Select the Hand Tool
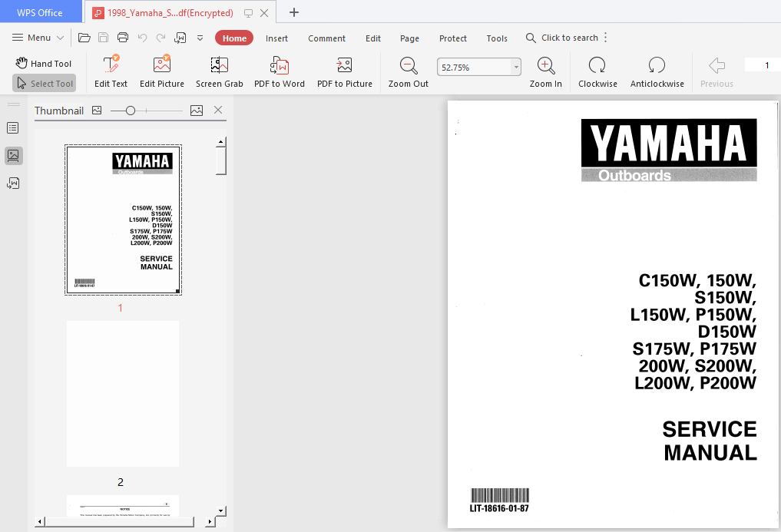 44,63
